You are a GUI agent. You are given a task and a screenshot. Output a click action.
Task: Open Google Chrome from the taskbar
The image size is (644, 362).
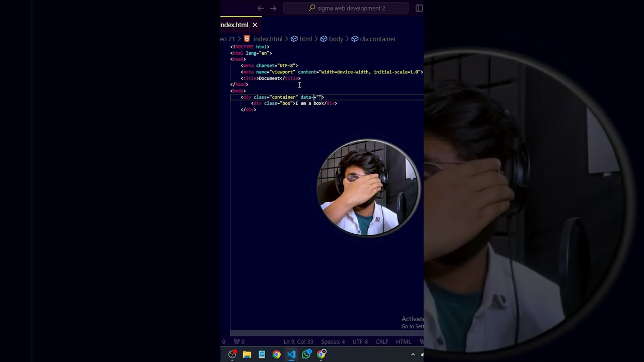point(277,354)
